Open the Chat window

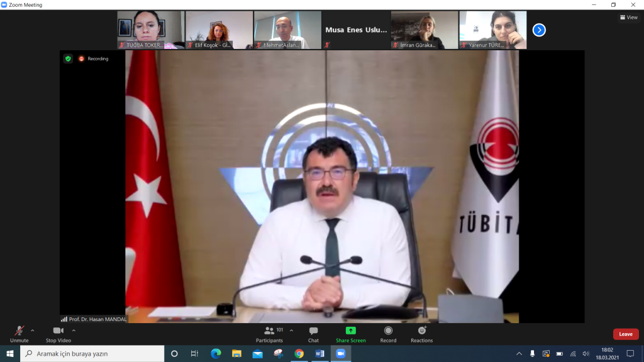[x=313, y=334]
